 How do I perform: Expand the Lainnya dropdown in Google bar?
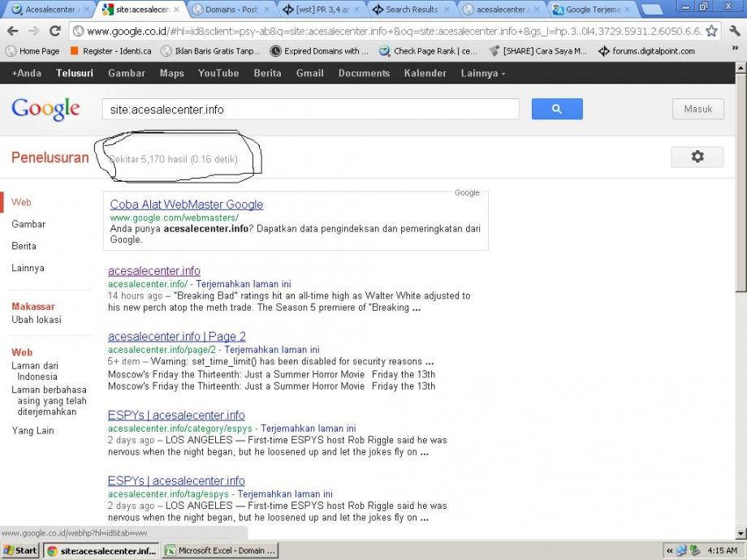click(482, 73)
